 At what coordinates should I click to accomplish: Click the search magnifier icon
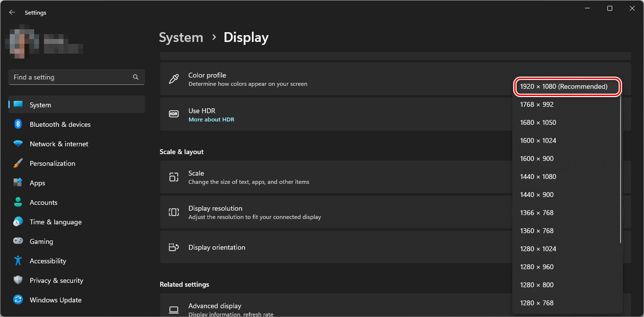[136, 77]
